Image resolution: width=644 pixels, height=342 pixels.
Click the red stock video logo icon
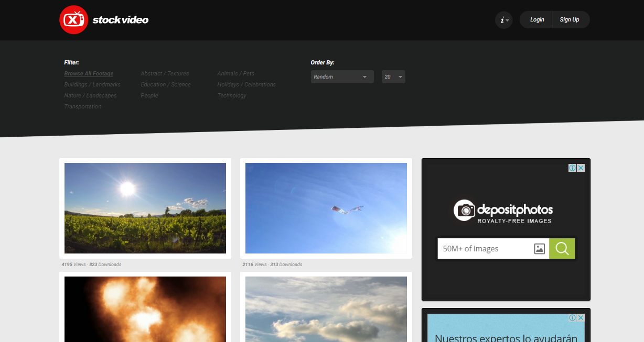point(74,20)
